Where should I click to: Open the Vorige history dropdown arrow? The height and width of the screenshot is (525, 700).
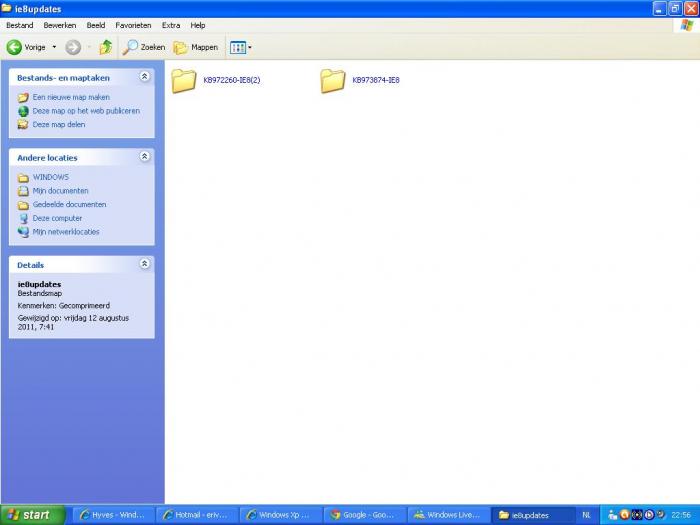tap(54, 47)
